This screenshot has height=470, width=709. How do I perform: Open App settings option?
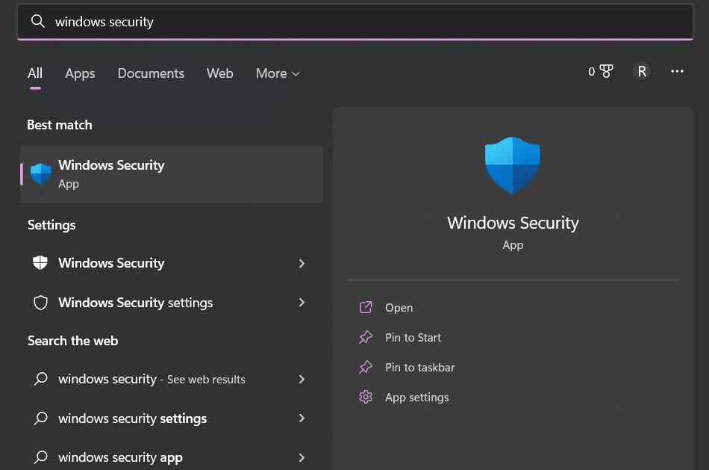tap(417, 397)
